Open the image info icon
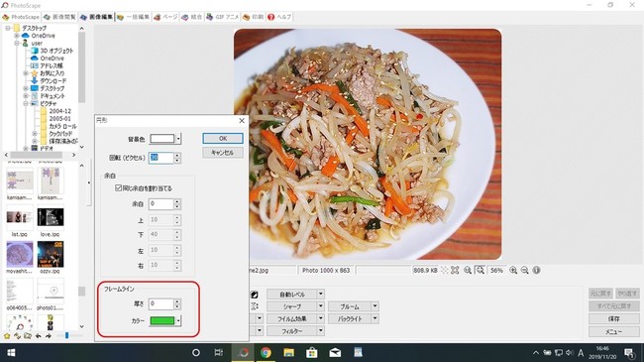Screen dimensions: 644x362 [x=536, y=271]
